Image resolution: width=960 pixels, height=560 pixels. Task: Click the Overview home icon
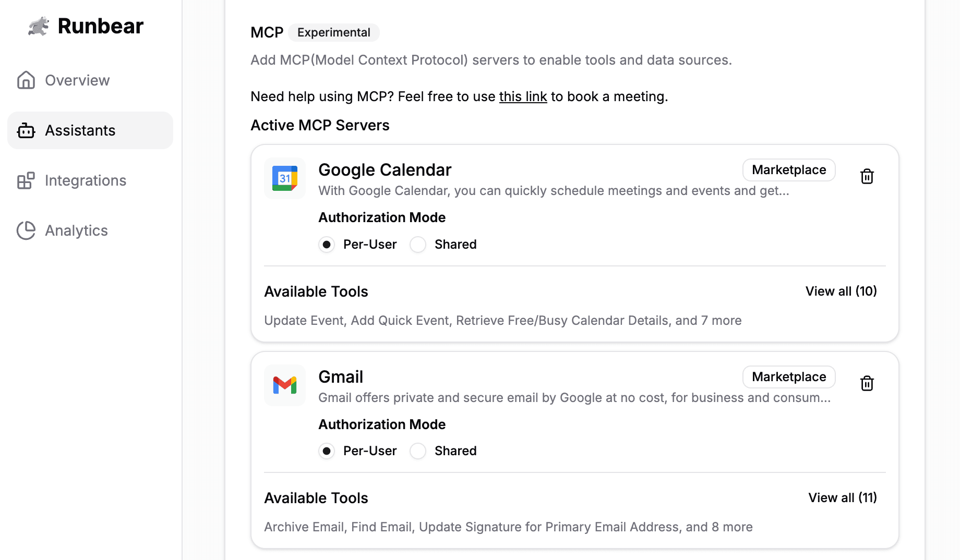click(x=26, y=80)
